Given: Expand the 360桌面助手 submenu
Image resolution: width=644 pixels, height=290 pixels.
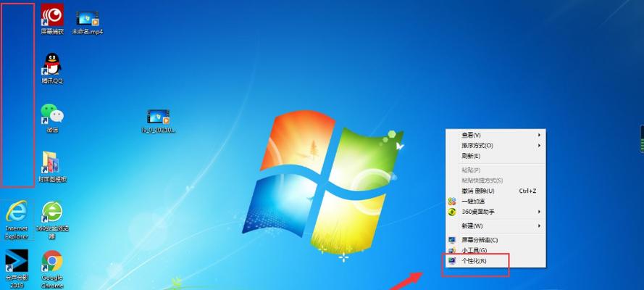Looking at the screenshot, I should (495, 212).
